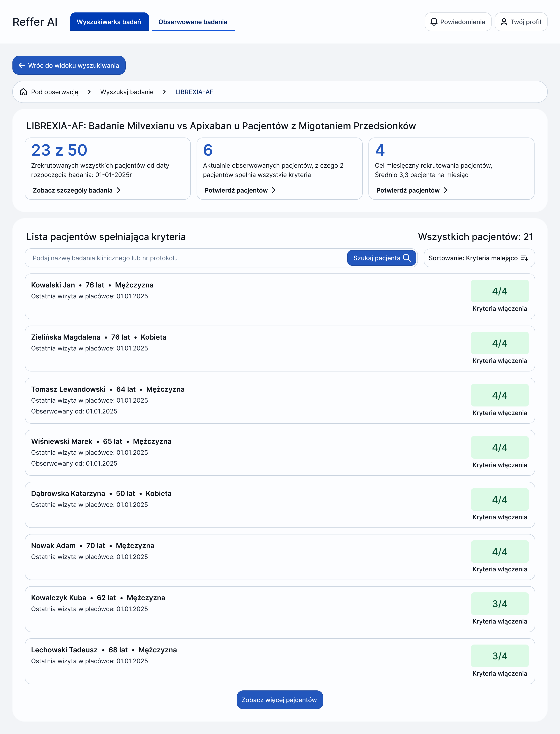Image resolution: width=560 pixels, height=734 pixels.
Task: Switch to the Obserwowane badania tab
Action: 193,22
